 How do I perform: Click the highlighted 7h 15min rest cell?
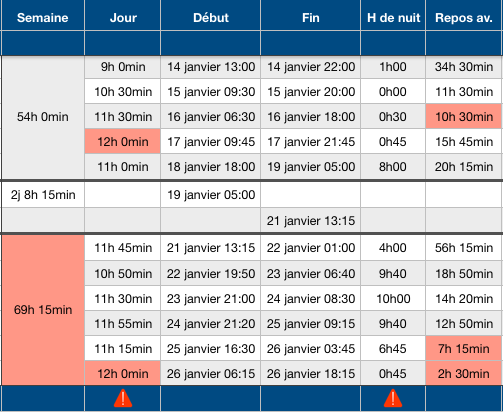tap(464, 349)
